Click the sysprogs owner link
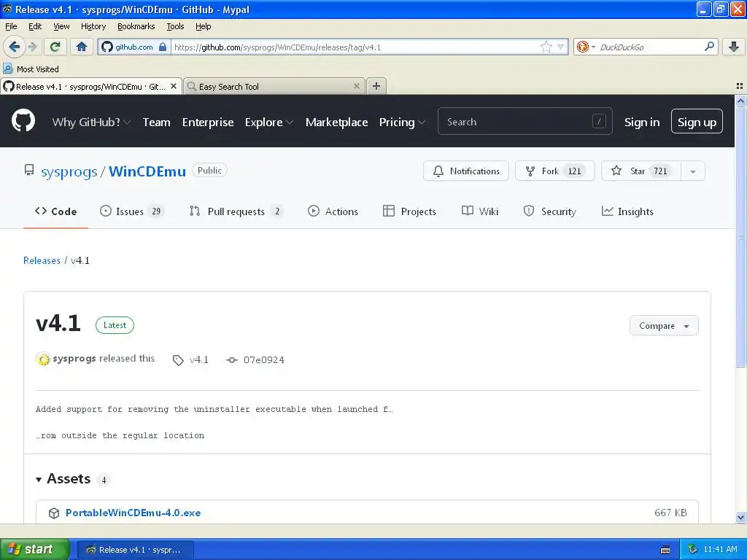This screenshot has width=747, height=560. point(69,171)
